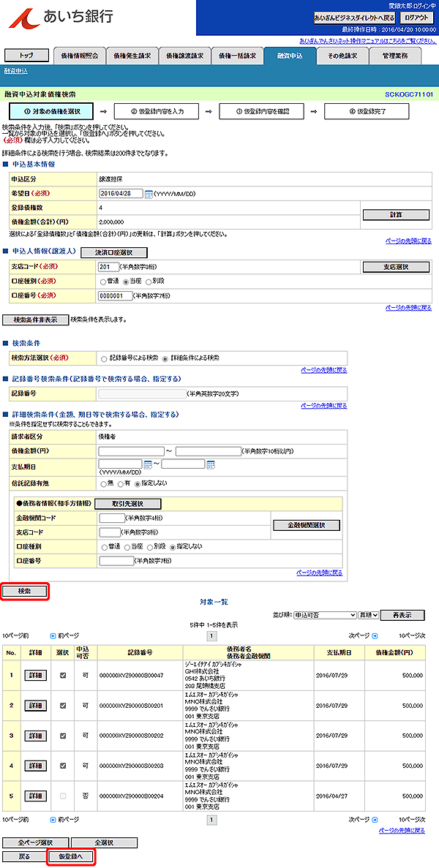Click ページの先頭に戻る below the results table
This screenshot has width=439, height=868.
click(402, 831)
